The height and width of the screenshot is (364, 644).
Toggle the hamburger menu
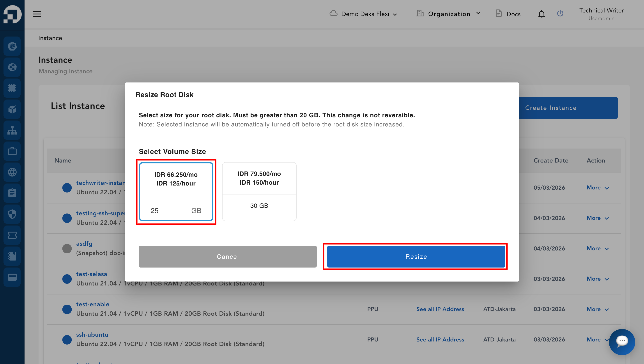coord(37,14)
